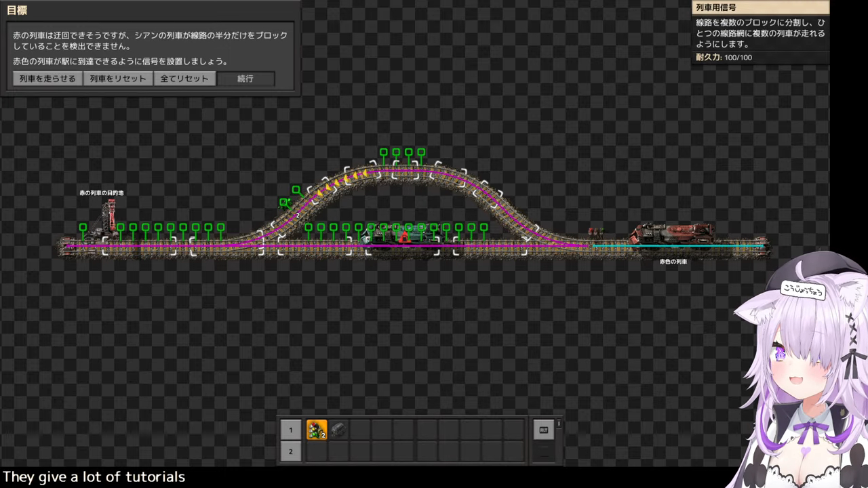Click the rail buffer end at far right
Viewport: 868px width, 488px height.
click(765, 247)
